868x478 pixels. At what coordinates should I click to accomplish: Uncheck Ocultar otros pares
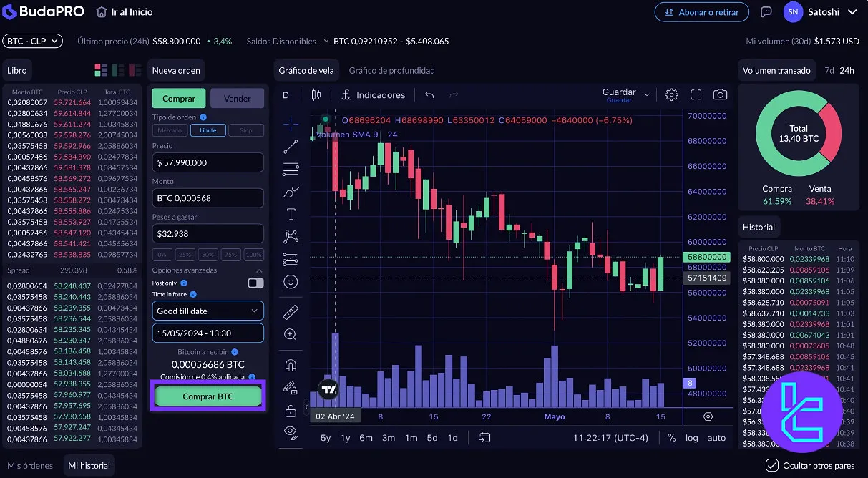771,465
